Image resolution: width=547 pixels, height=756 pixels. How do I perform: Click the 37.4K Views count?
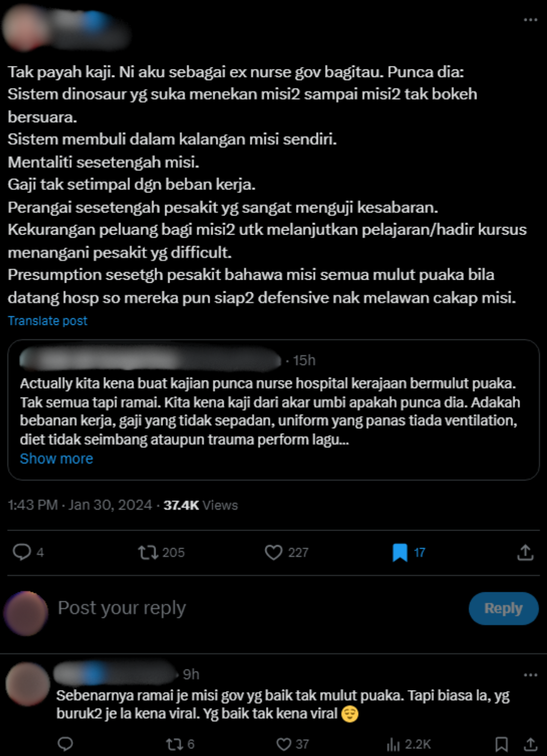201,505
